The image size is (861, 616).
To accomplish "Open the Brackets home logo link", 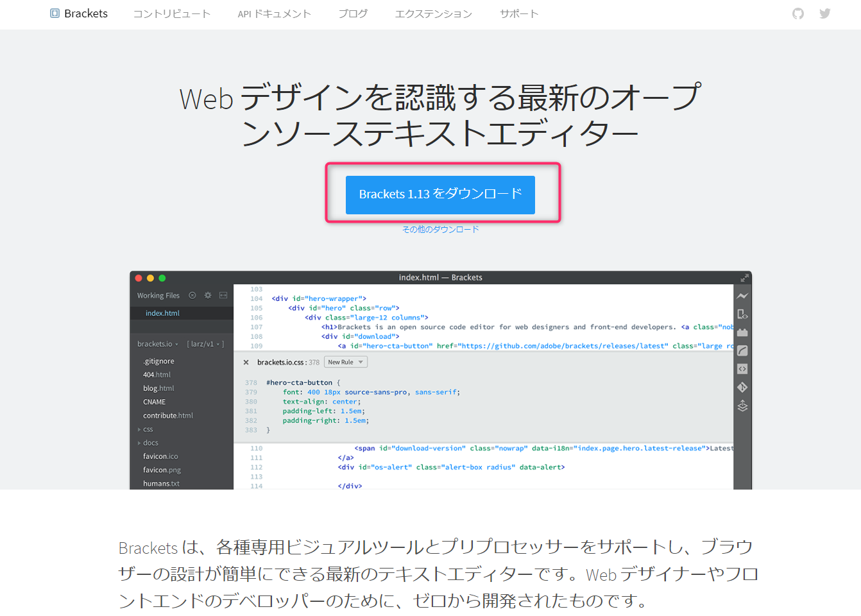I will click(79, 13).
